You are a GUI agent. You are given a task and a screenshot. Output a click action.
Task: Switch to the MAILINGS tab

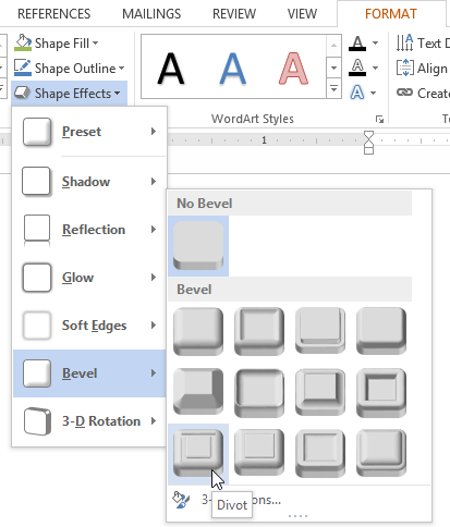pyautogui.click(x=151, y=14)
